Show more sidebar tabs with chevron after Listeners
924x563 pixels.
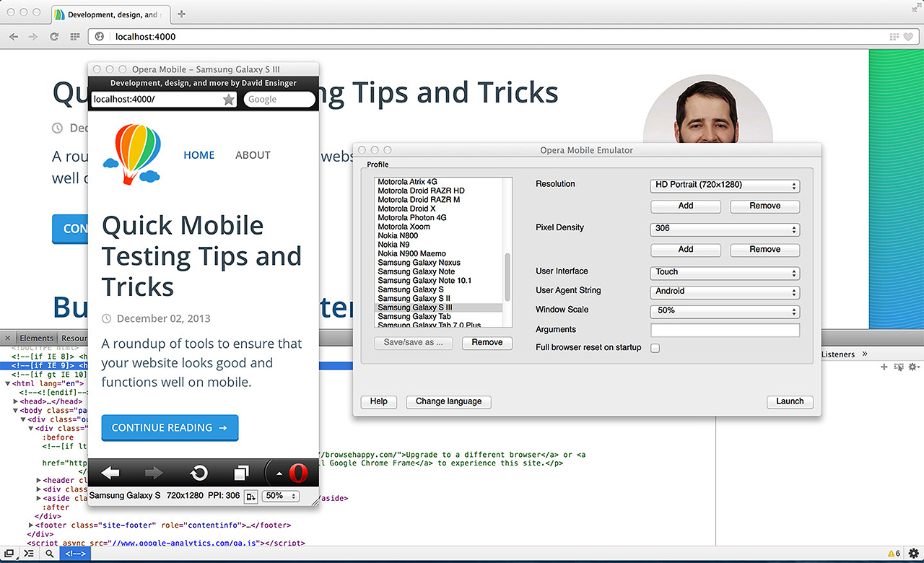(865, 354)
